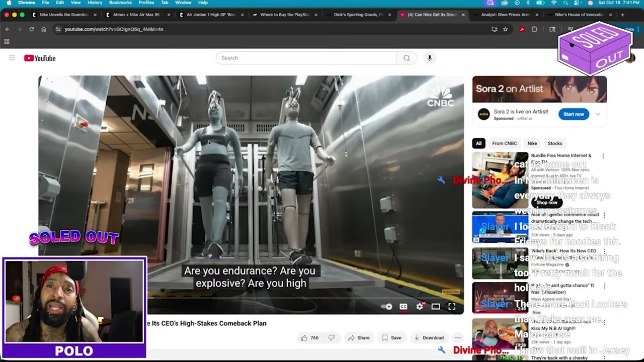The width and height of the screenshot is (644, 362).
Task: Open the History menu
Action: point(95,3)
